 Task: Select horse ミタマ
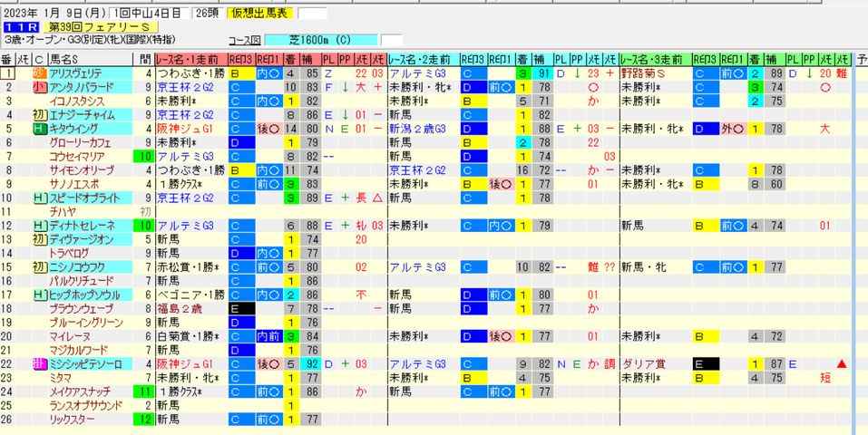[x=90, y=377]
